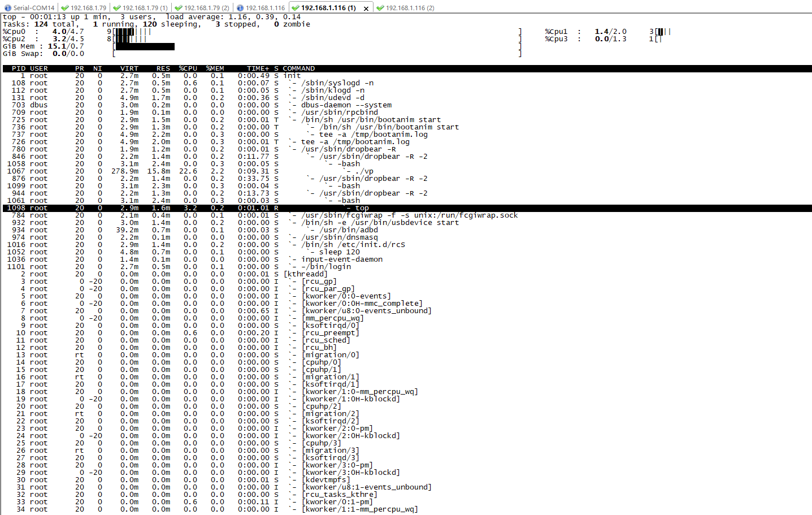The width and height of the screenshot is (812, 515).
Task: Select the /usr/bin/usbdevice start row
Action: (407, 223)
